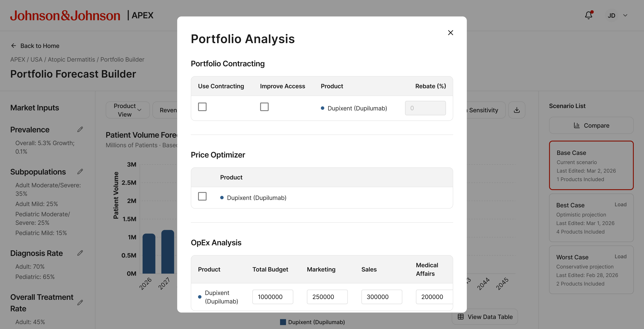This screenshot has width=644, height=329.
Task: Click the Total Budget 1000000 field
Action: [273, 297]
